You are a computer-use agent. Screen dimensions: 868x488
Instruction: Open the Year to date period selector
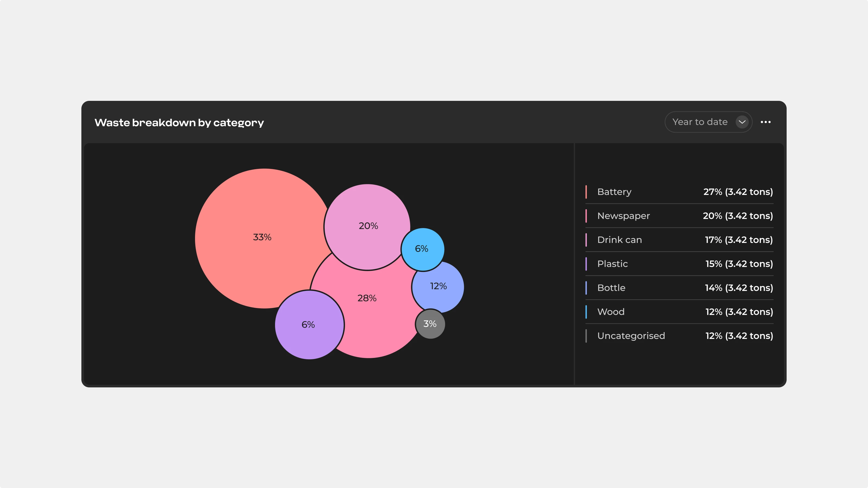click(x=700, y=122)
